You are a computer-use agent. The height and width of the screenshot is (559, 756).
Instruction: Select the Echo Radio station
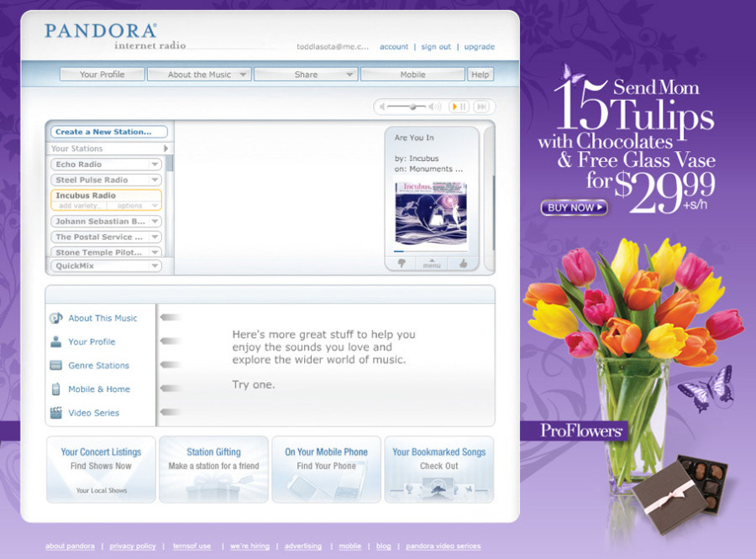point(79,165)
